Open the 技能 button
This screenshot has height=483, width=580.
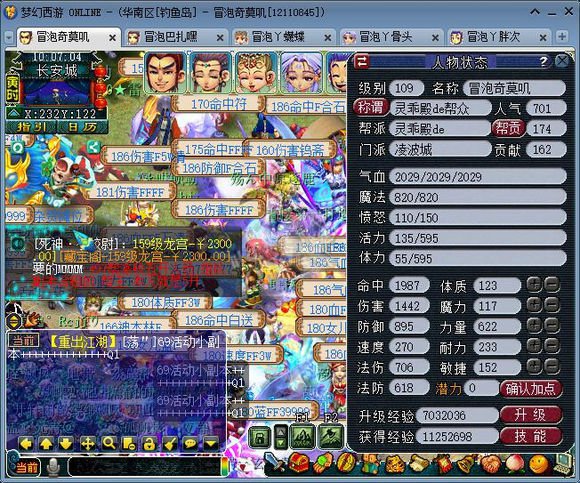(x=531, y=436)
